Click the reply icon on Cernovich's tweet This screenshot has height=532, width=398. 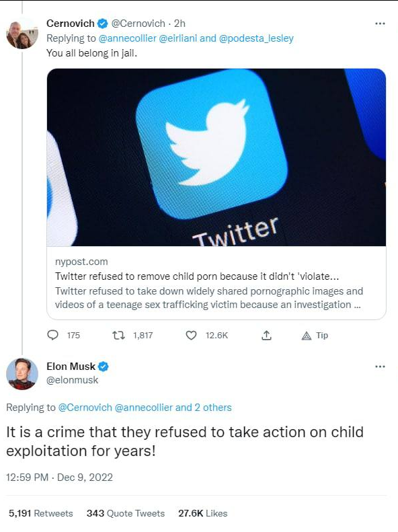pos(52,335)
